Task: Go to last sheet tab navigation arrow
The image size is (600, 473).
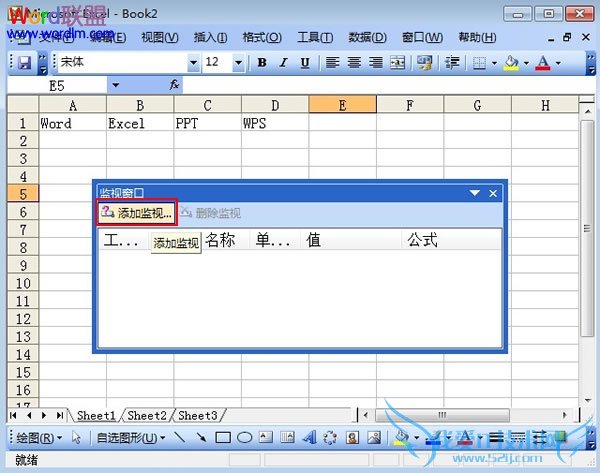Action: pyautogui.click(x=60, y=415)
